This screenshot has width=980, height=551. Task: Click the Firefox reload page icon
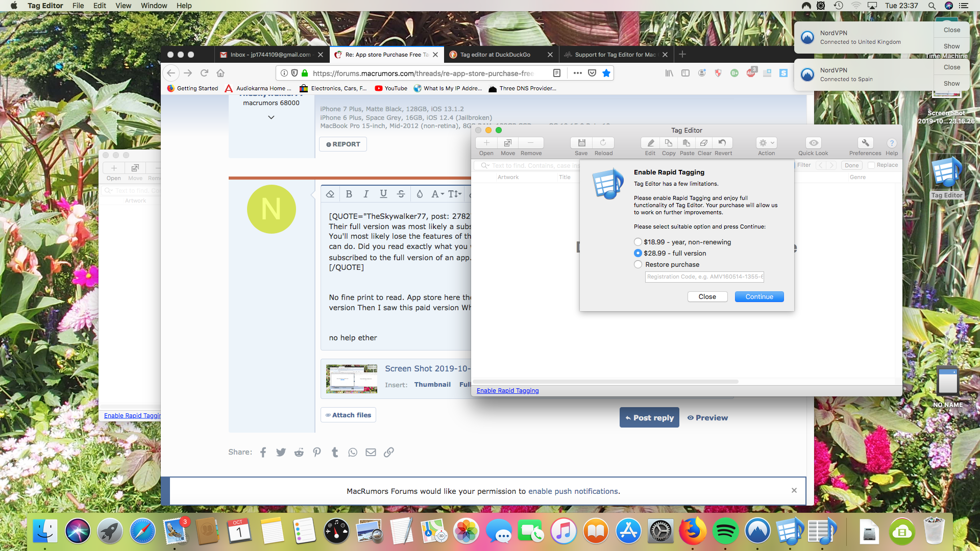pyautogui.click(x=204, y=73)
